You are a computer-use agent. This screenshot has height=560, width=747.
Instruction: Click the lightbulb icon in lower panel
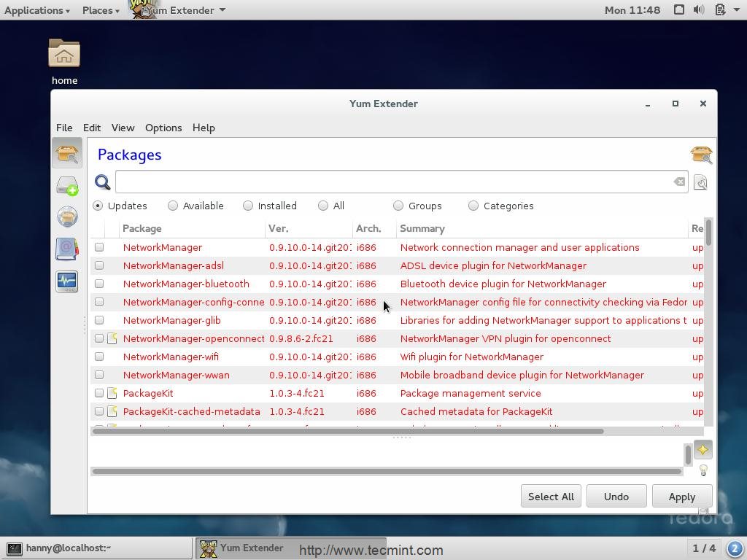(x=703, y=471)
